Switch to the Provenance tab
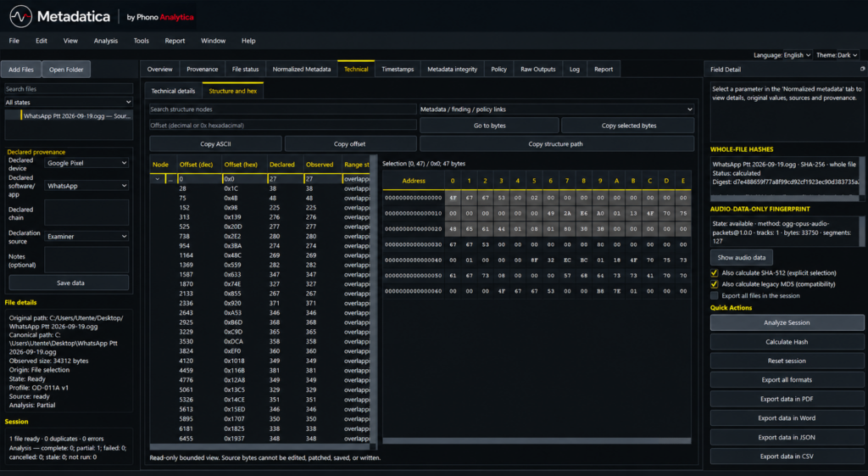The image size is (868, 476). click(202, 70)
